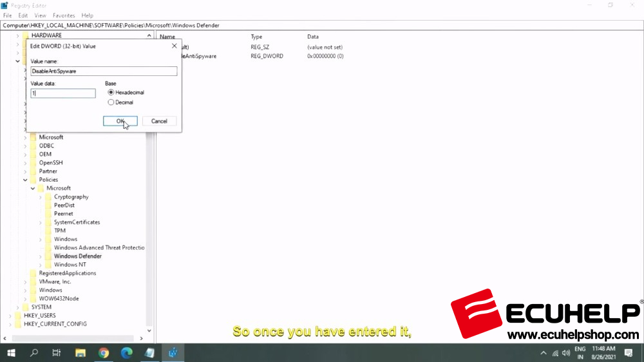
Task: Expand the VMware, Inc. key
Action: pyautogui.click(x=26, y=282)
